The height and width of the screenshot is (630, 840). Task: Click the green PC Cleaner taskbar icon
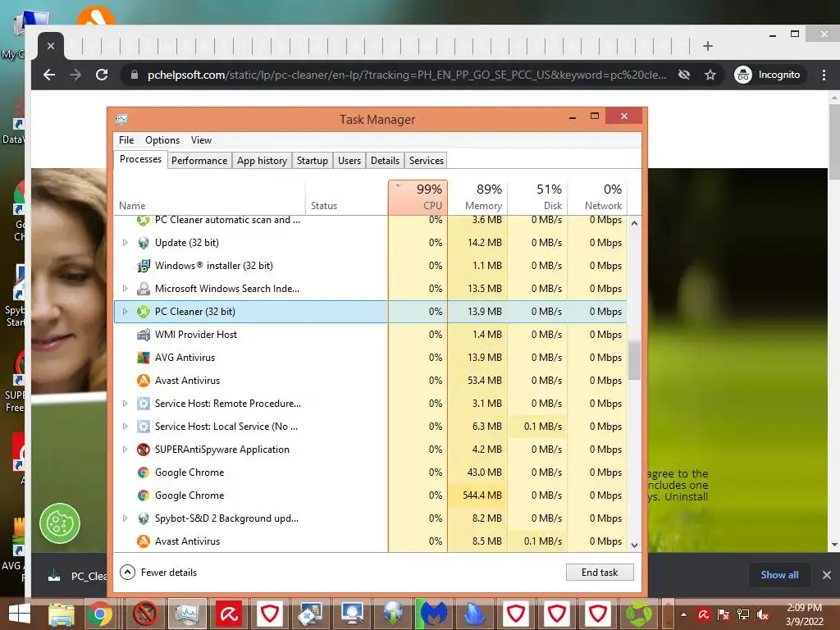pyautogui.click(x=639, y=614)
